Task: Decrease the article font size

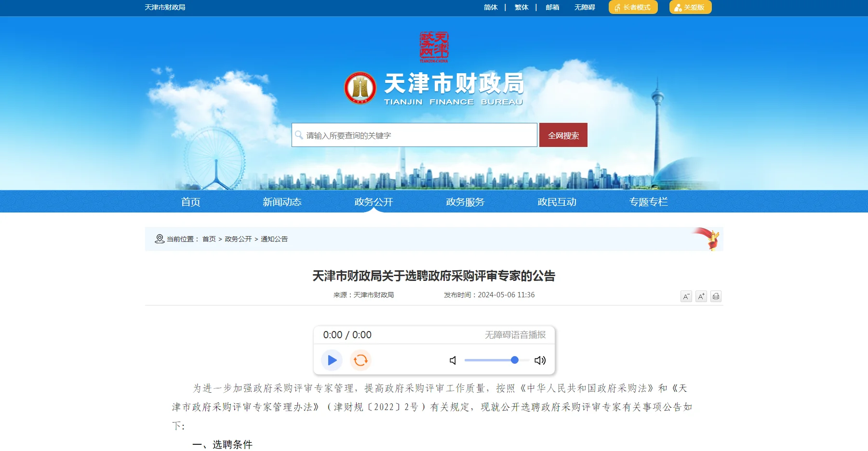Action: tap(685, 296)
